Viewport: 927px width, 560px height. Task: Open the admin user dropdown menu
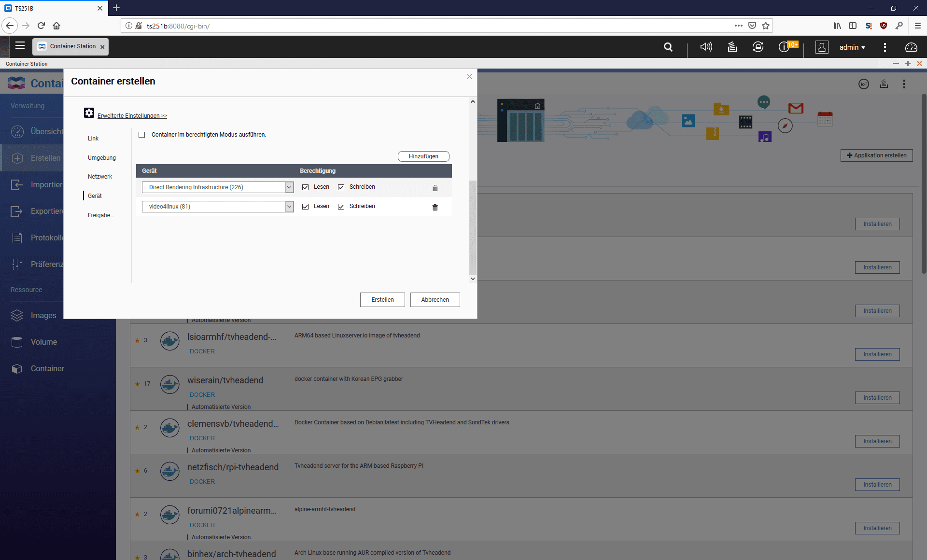click(852, 47)
